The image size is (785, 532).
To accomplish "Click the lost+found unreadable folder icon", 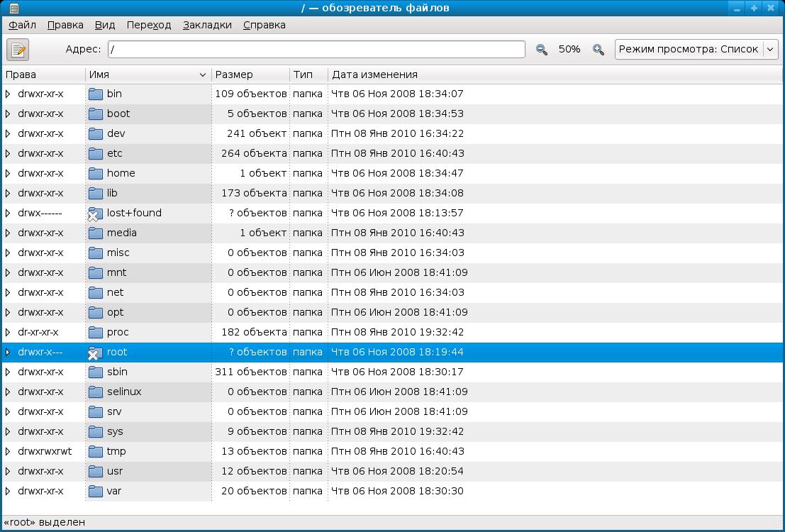I will pyautogui.click(x=95, y=214).
